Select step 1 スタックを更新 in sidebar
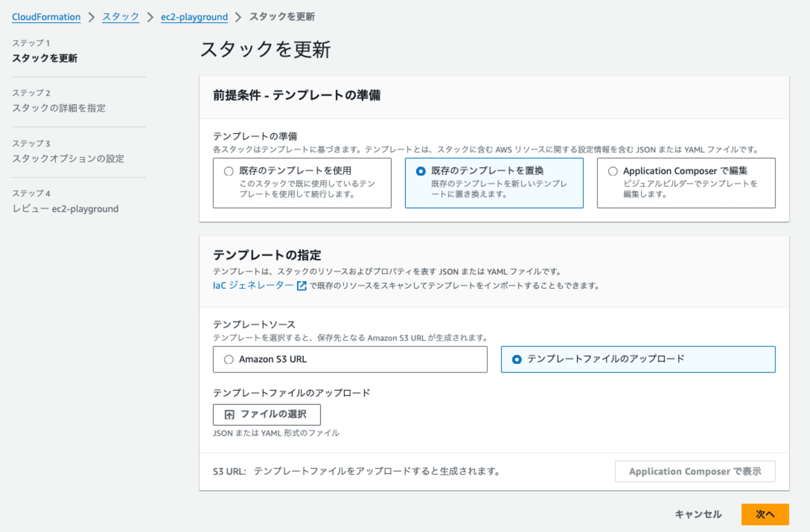The height and width of the screenshot is (532, 810). (45, 58)
